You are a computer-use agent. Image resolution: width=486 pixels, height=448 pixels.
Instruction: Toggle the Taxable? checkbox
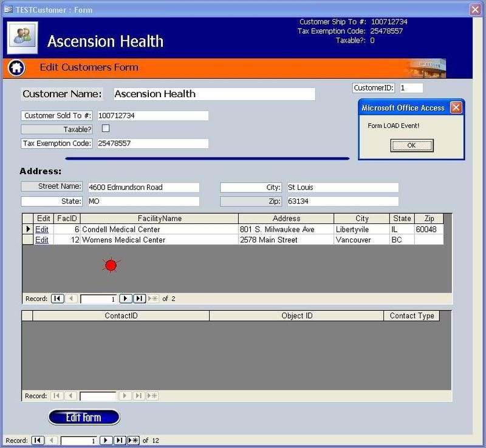[106, 128]
